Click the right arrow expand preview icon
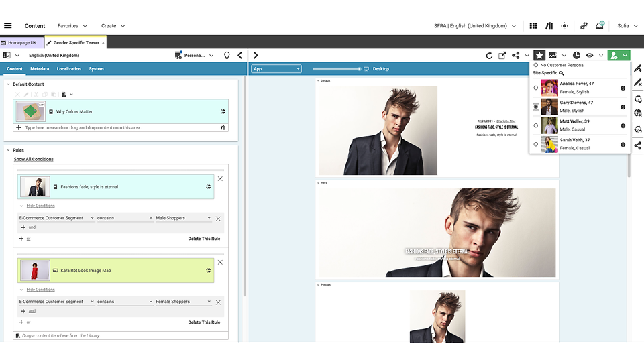This screenshot has height=362, width=644. coord(256,55)
